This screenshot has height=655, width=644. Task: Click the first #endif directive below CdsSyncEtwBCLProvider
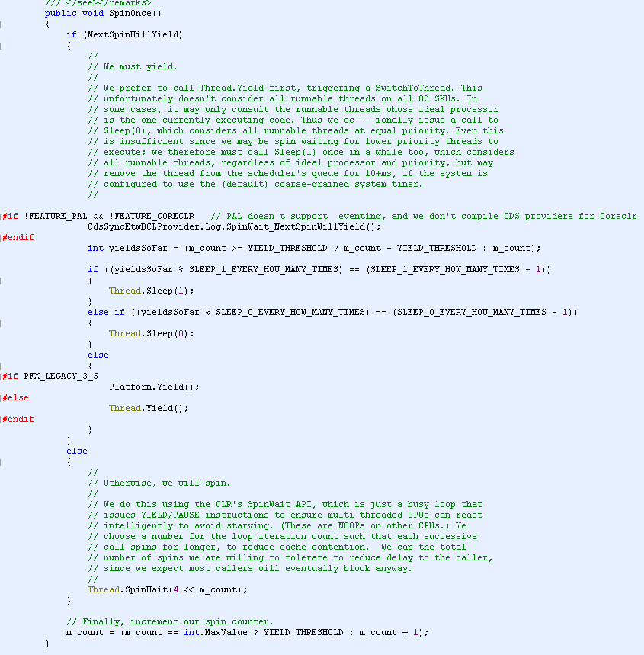click(x=18, y=238)
